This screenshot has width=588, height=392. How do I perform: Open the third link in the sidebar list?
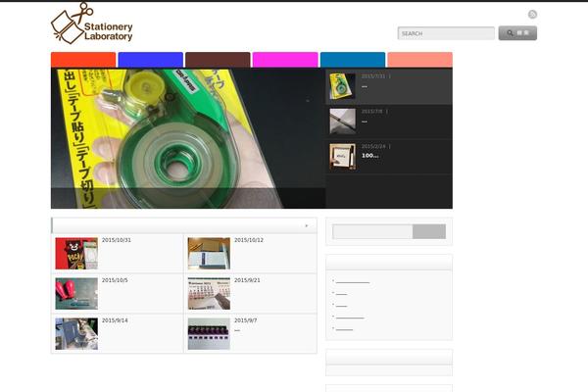click(x=341, y=306)
